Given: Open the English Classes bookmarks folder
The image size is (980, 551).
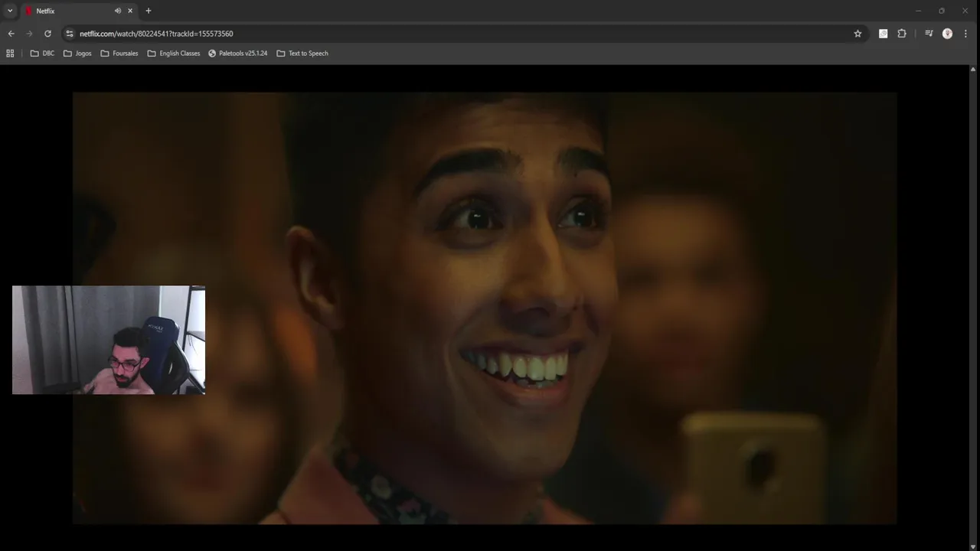Looking at the screenshot, I should (174, 54).
